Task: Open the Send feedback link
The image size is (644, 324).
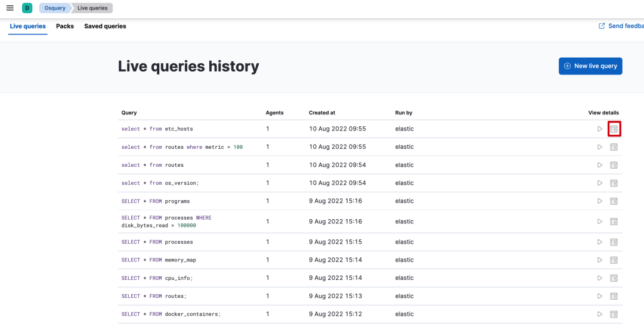Action: coord(622,26)
